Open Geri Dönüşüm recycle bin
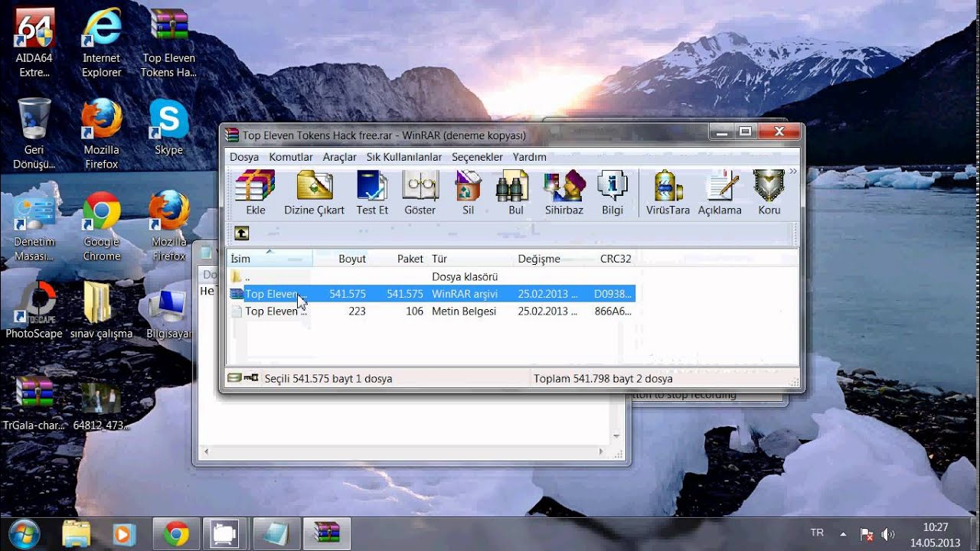980x551 pixels. (34, 135)
